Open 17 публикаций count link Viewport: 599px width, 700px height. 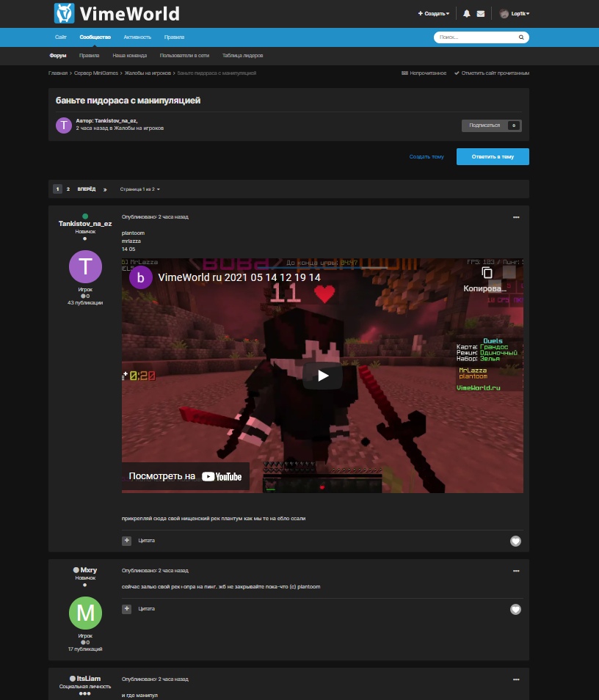click(x=85, y=649)
